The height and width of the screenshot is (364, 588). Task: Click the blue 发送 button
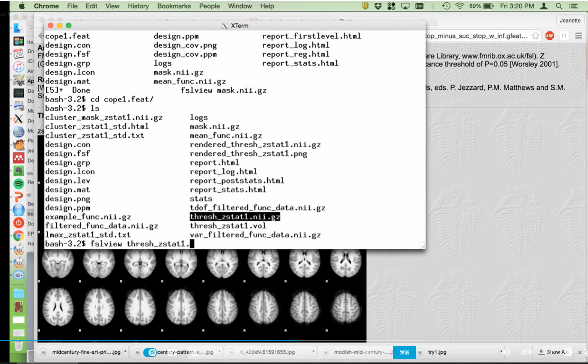(x=404, y=352)
